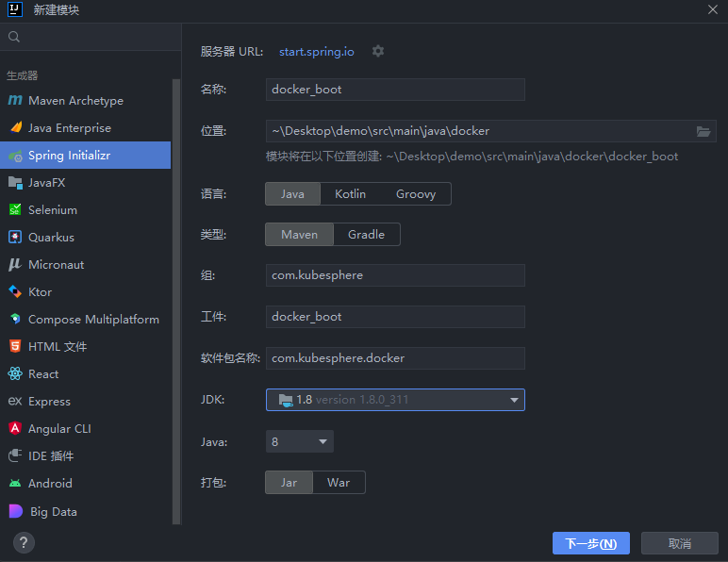
Task: Select HTML 文件 generator entry
Action: (86, 346)
